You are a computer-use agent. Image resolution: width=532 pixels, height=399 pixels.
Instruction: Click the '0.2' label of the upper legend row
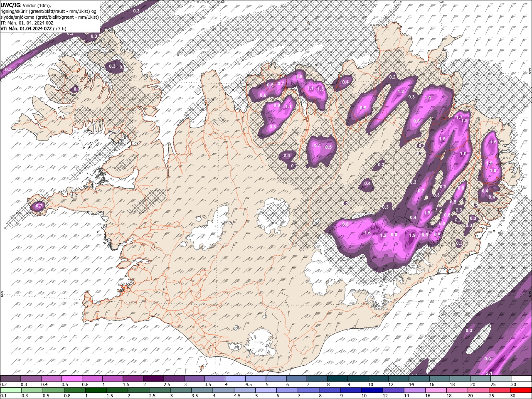[4, 384]
